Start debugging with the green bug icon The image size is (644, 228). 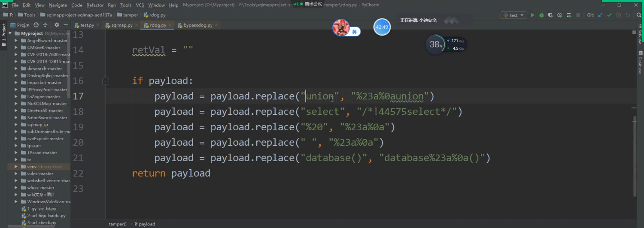coord(541,15)
